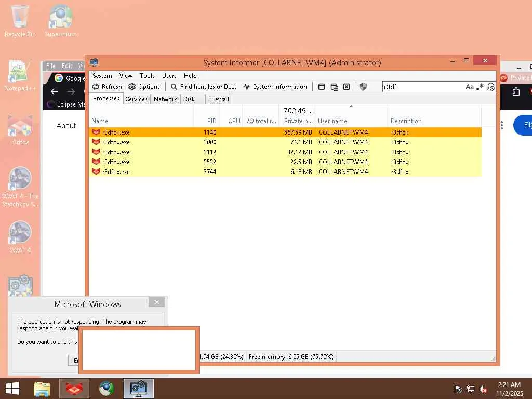The height and width of the screenshot is (399, 532).
Task: Open the Options gear in toolbar
Action: coord(144,87)
